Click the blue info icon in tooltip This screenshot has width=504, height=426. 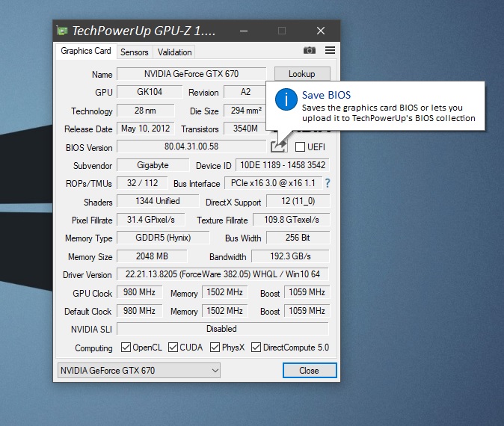[x=285, y=100]
